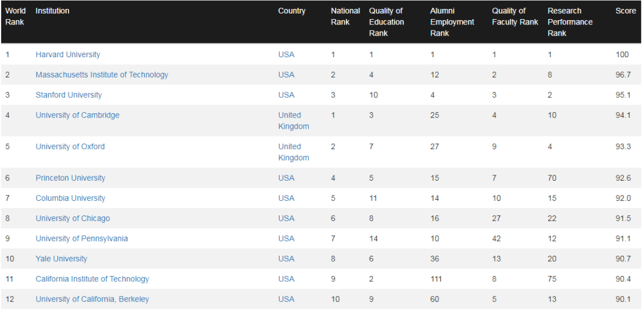Viewport: 644px width, 313px height.
Task: Select score 92.6 cell
Action: [x=623, y=178]
